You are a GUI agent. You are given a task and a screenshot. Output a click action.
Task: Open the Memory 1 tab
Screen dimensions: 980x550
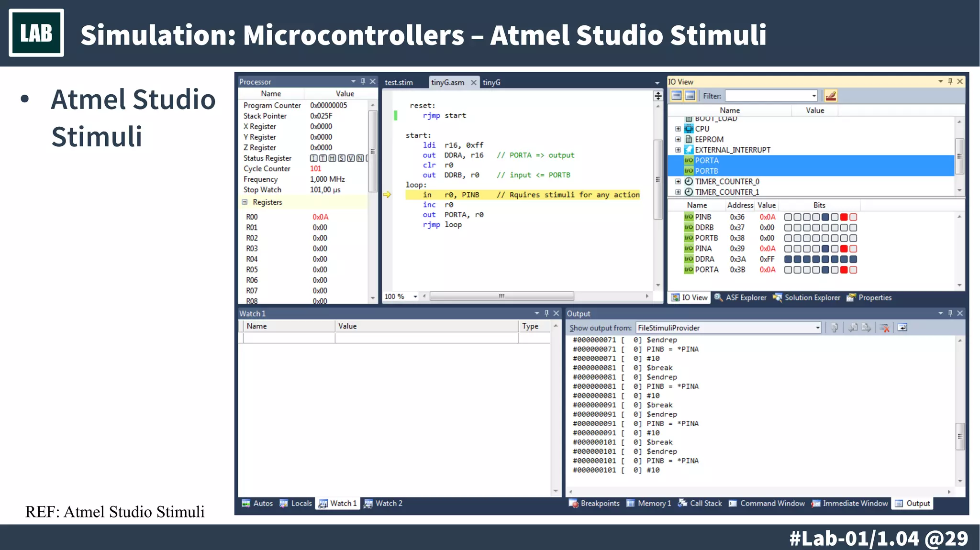tap(649, 503)
